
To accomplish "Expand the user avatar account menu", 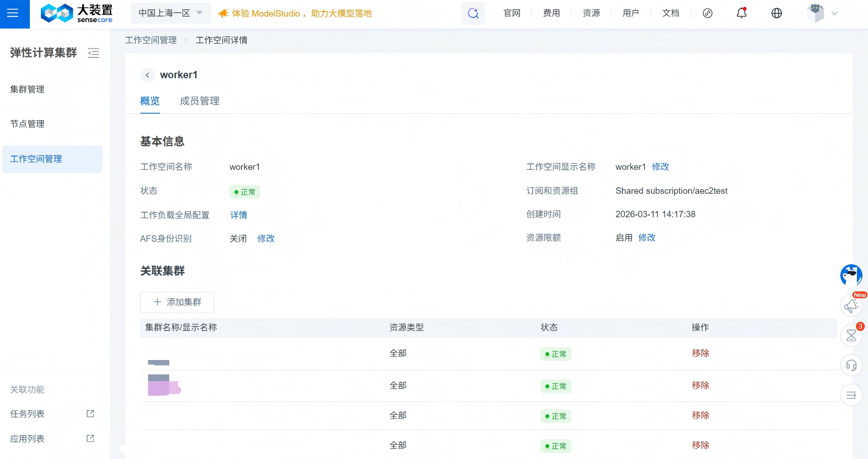I will pos(822,13).
